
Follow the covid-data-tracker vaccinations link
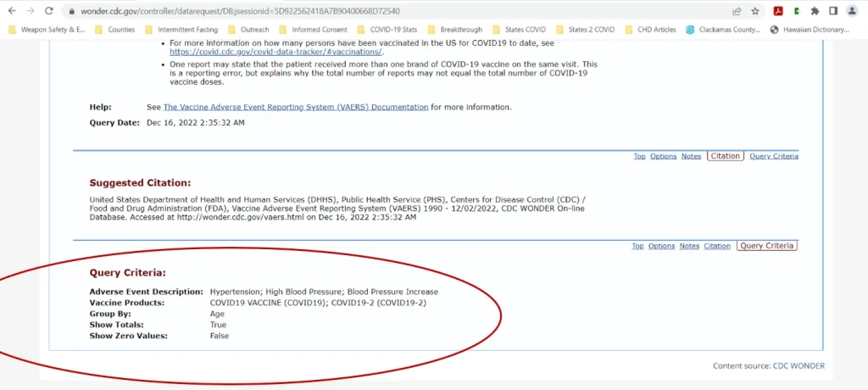click(275, 52)
